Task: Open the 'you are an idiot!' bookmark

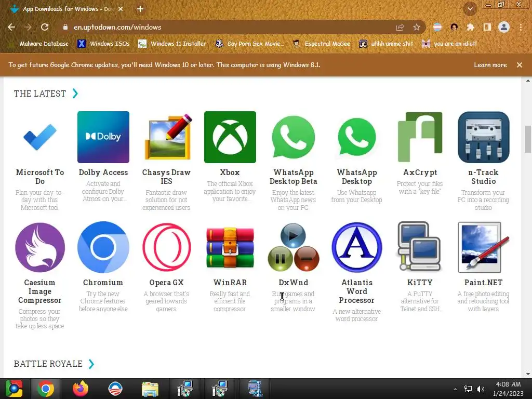Action: pyautogui.click(x=449, y=44)
